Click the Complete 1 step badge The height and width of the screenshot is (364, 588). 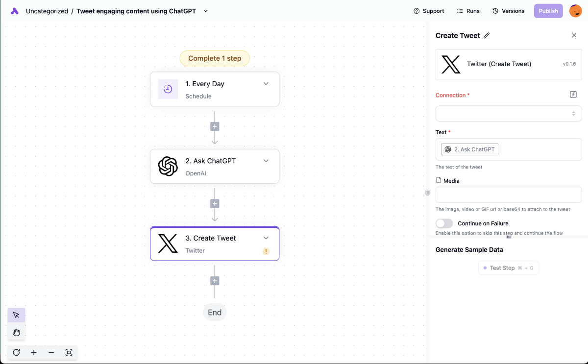point(215,58)
